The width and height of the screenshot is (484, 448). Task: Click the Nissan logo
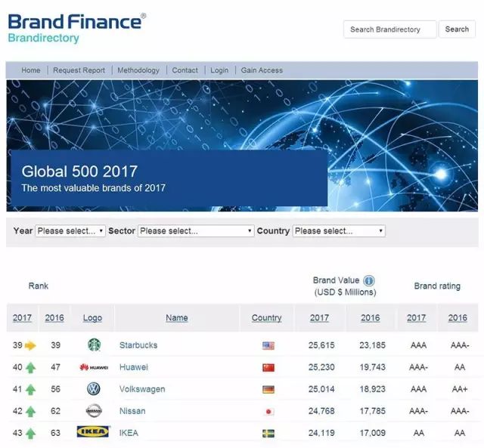[x=94, y=411]
